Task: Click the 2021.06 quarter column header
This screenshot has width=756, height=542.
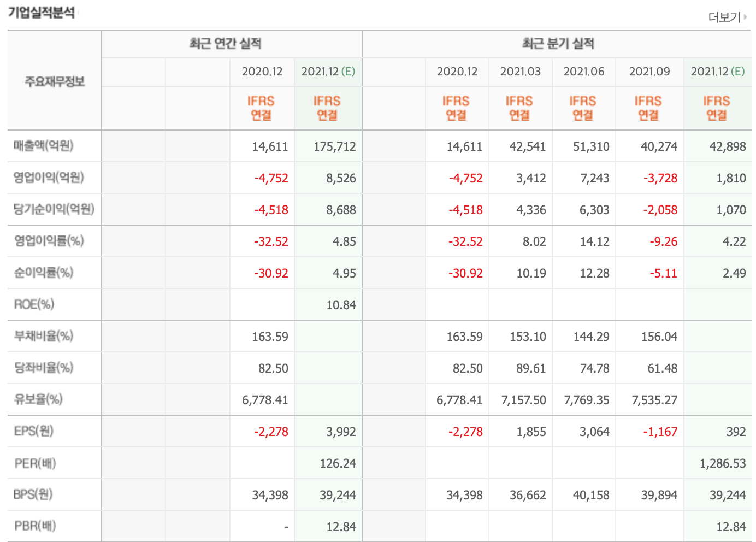Action: 584,72
